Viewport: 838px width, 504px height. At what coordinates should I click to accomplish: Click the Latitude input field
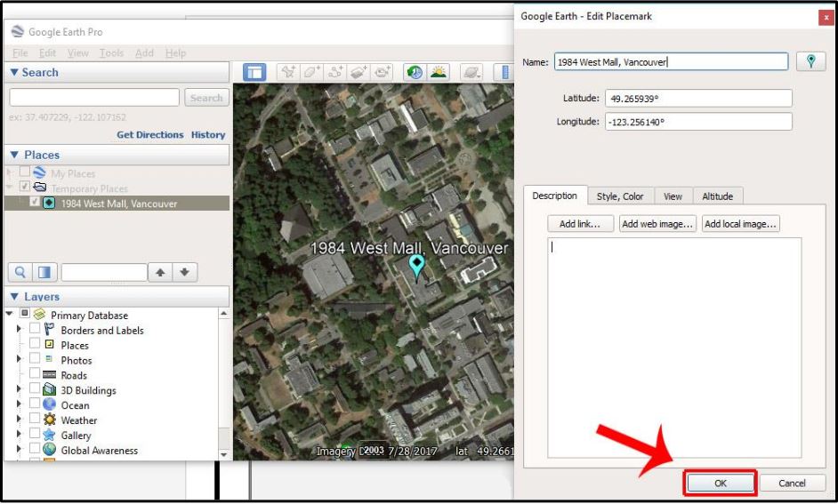tap(698, 99)
